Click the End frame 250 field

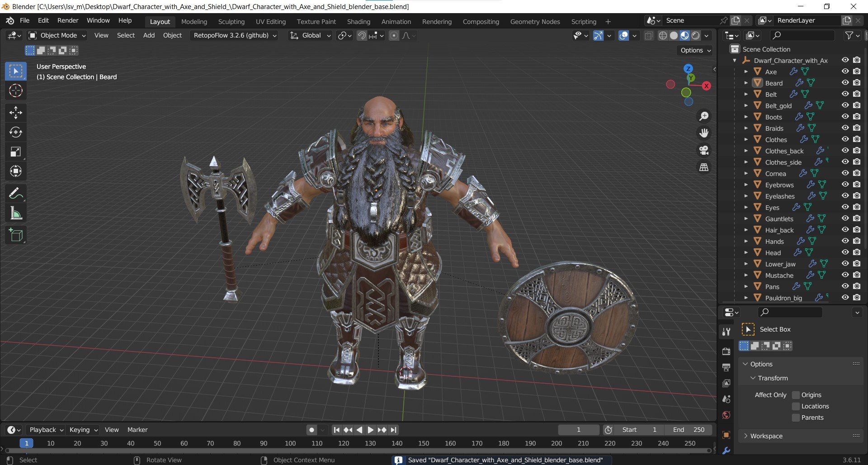[688, 430]
